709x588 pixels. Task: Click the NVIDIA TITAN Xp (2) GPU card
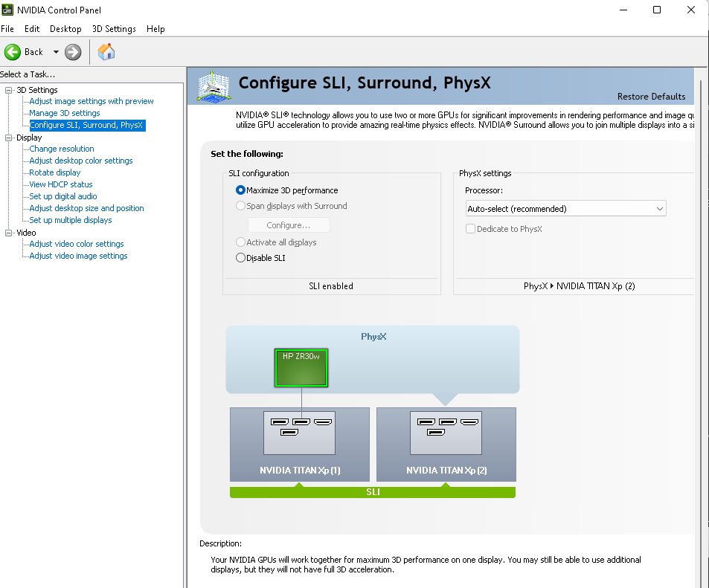coord(446,445)
